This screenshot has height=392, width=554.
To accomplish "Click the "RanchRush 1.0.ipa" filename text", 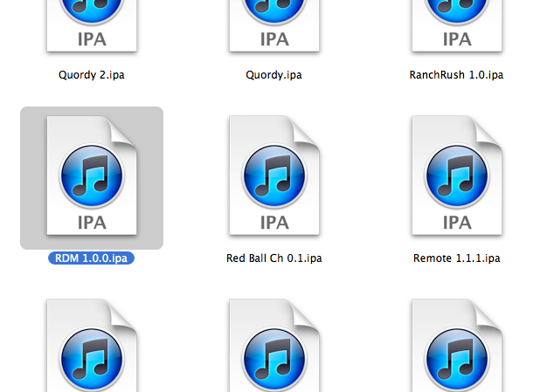I will point(456,75).
